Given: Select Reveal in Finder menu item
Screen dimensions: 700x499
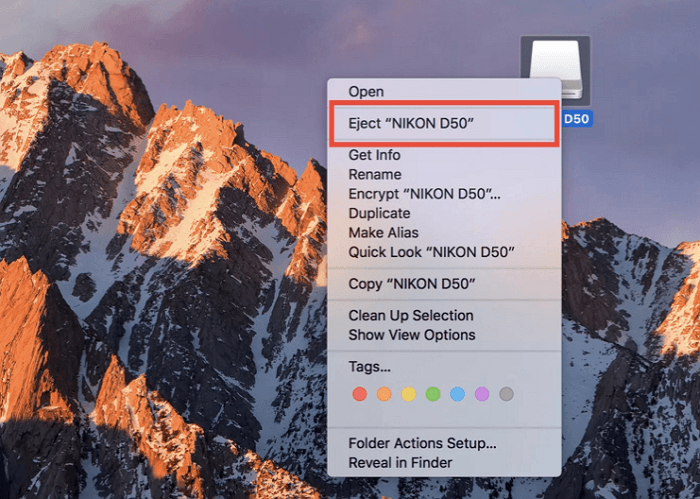Looking at the screenshot, I should pyautogui.click(x=444, y=463).
